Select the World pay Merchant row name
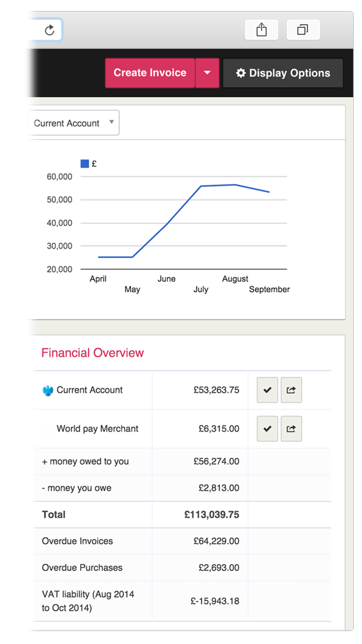Viewport: 362px width, 644px height. click(97, 429)
